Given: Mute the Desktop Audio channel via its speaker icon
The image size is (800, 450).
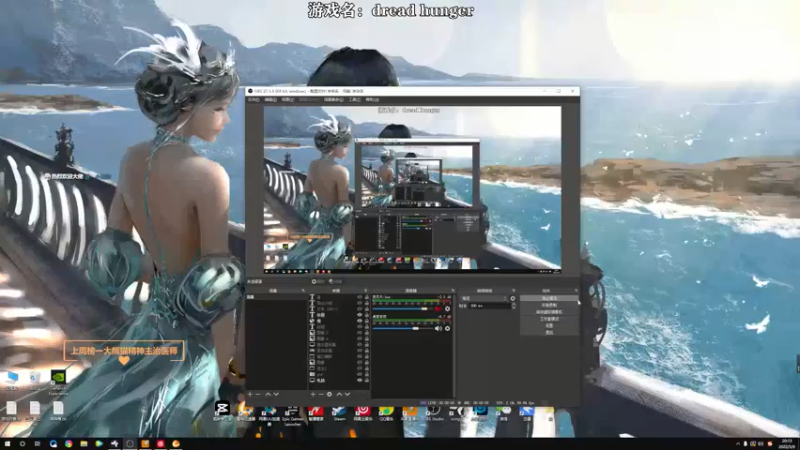Looking at the screenshot, I should [x=438, y=328].
